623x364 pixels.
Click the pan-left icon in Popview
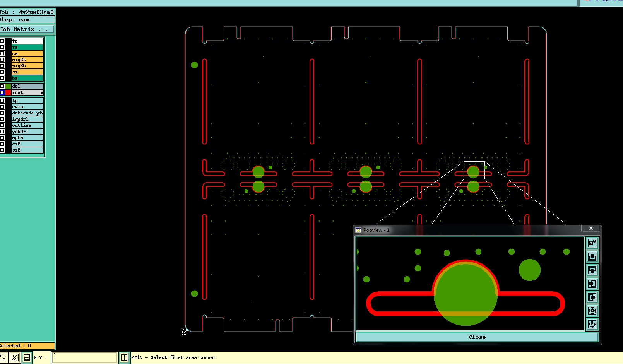point(592,284)
